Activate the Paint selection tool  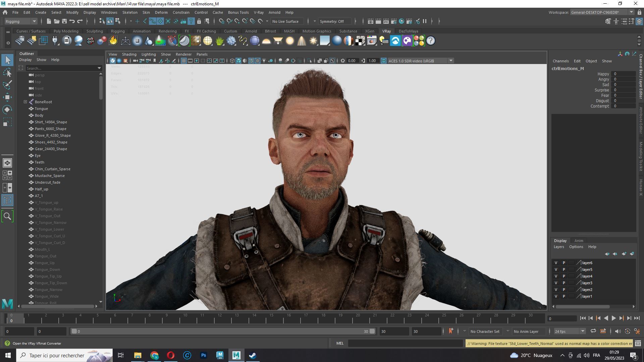tap(7, 85)
